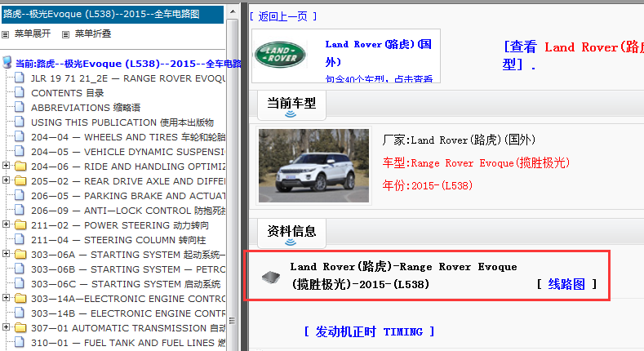Expand the 303-14A ELECTRONIC ENGINE CONTROL node

tap(6, 298)
